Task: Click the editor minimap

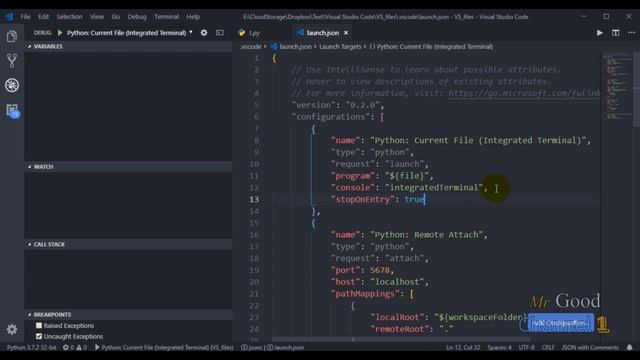Action: tap(617, 87)
